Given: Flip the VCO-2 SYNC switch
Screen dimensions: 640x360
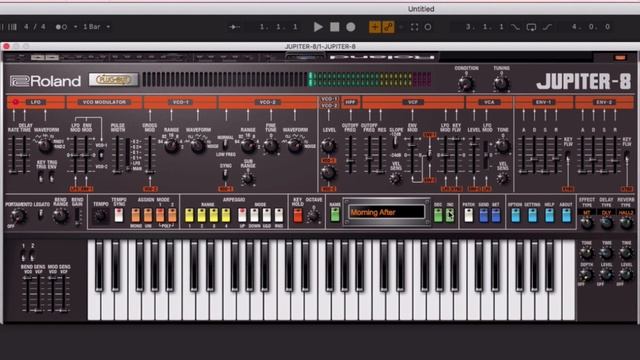Looking at the screenshot, I should (225, 175).
